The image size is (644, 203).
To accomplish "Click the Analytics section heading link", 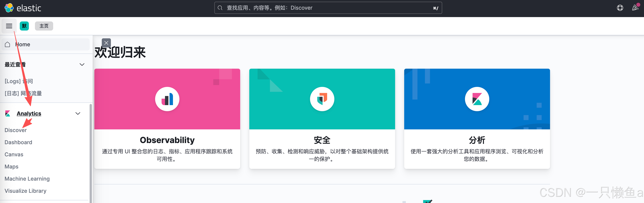I will coord(29,114).
